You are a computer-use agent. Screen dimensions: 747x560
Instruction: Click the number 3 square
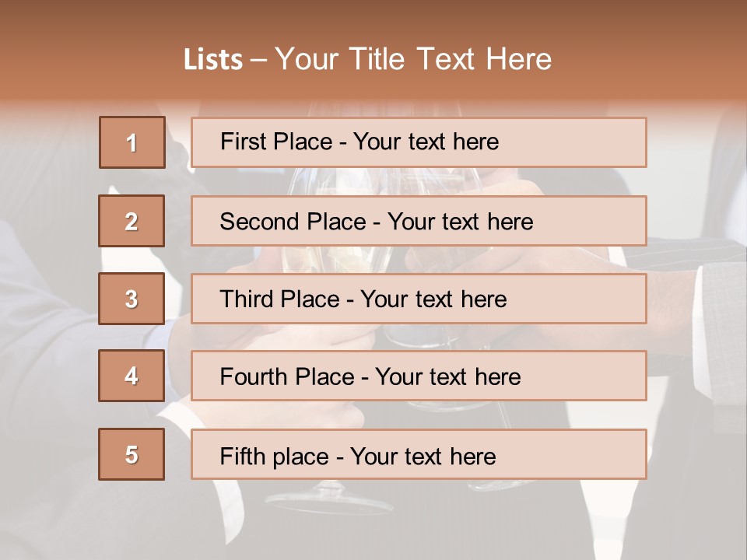(x=132, y=299)
